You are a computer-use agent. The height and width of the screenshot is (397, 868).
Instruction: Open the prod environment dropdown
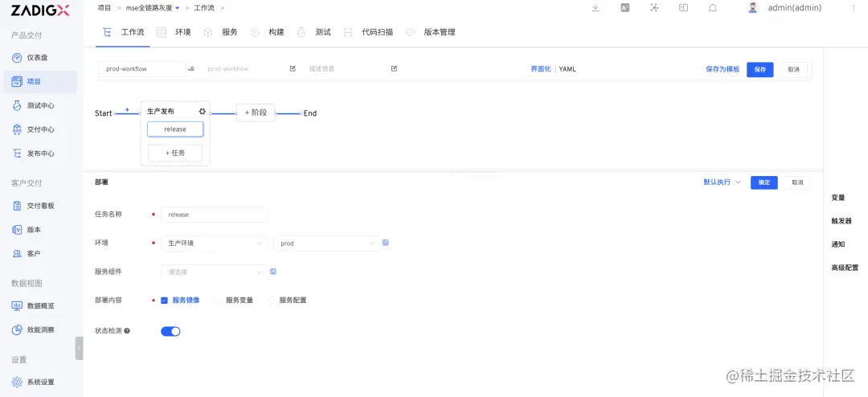click(326, 243)
